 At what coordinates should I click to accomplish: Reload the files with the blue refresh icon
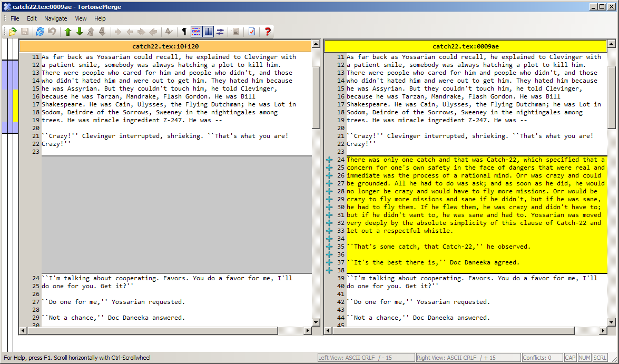pyautogui.click(x=40, y=32)
